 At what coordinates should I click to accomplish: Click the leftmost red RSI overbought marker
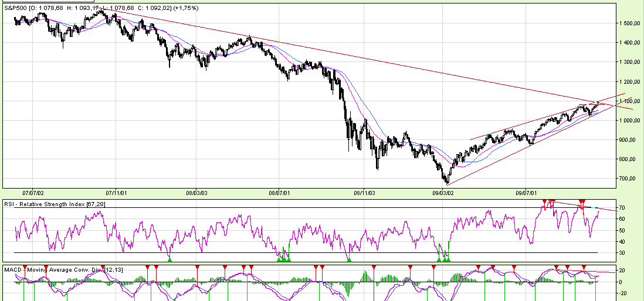pos(544,202)
